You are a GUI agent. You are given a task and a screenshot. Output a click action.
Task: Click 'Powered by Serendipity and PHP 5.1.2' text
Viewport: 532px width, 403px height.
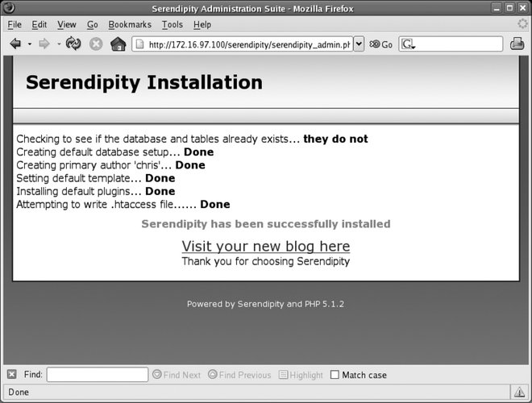pos(265,304)
